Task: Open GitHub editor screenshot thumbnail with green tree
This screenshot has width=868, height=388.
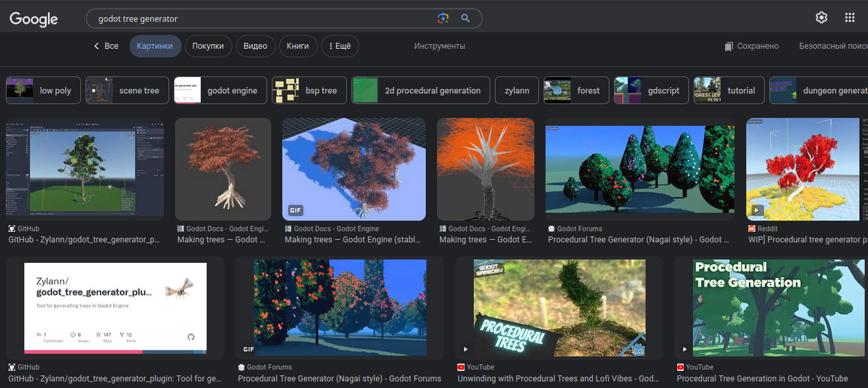Action: (86, 168)
